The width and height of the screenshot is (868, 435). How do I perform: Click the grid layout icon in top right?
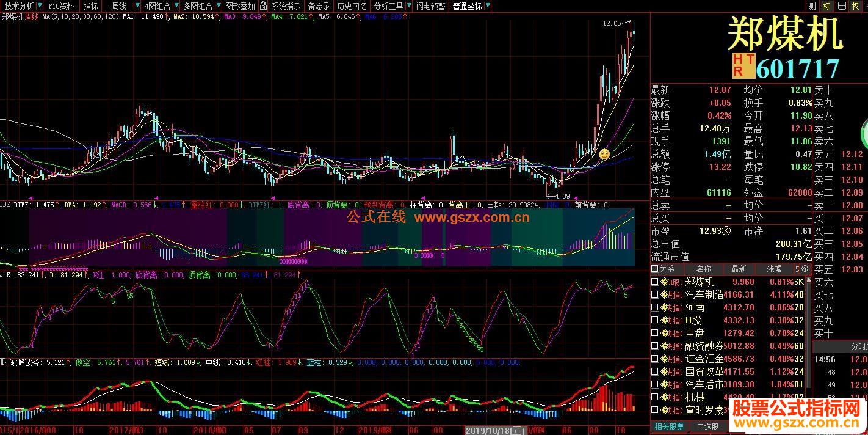[x=842, y=6]
